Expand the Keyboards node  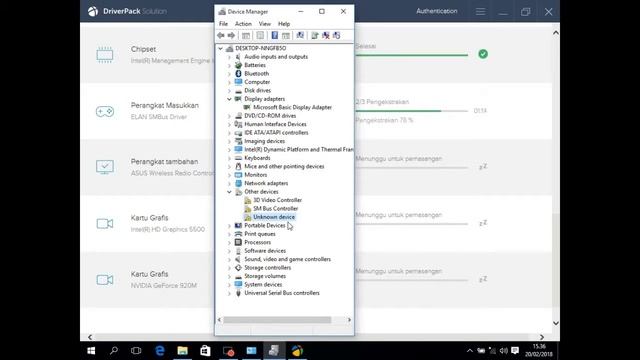click(x=229, y=158)
